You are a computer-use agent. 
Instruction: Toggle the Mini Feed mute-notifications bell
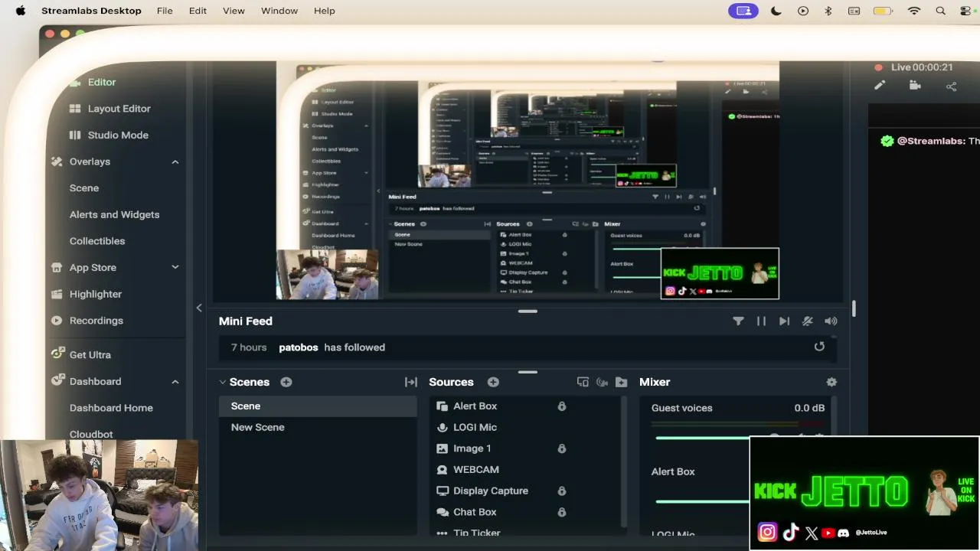(807, 321)
